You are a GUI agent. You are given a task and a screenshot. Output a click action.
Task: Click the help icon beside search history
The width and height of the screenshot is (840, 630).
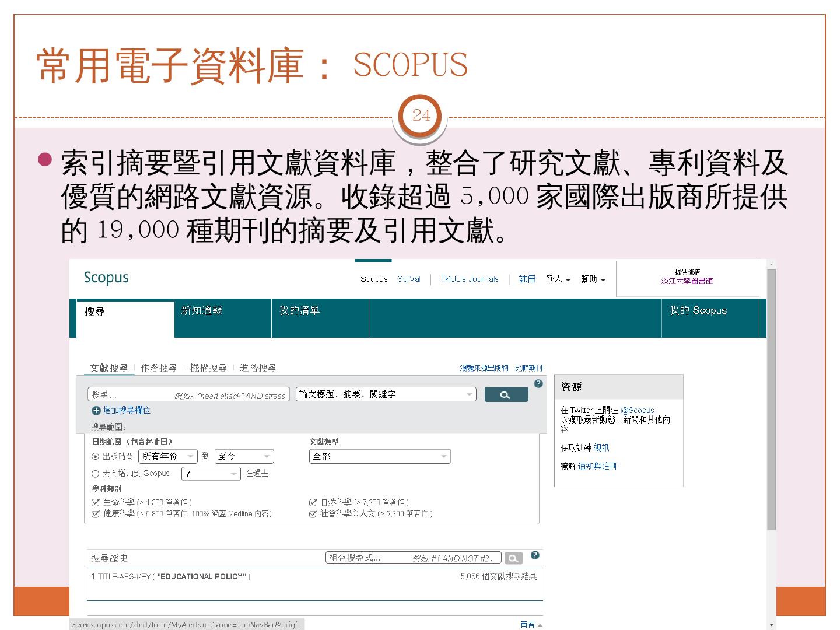point(535,555)
